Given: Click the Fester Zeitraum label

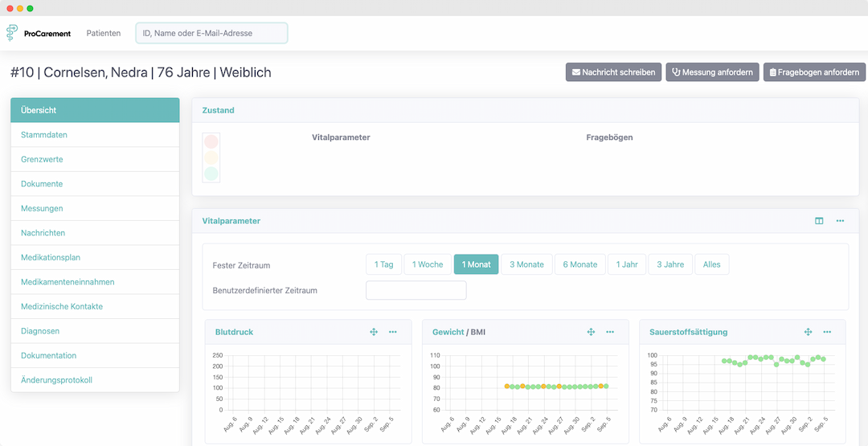Looking at the screenshot, I should (x=241, y=265).
